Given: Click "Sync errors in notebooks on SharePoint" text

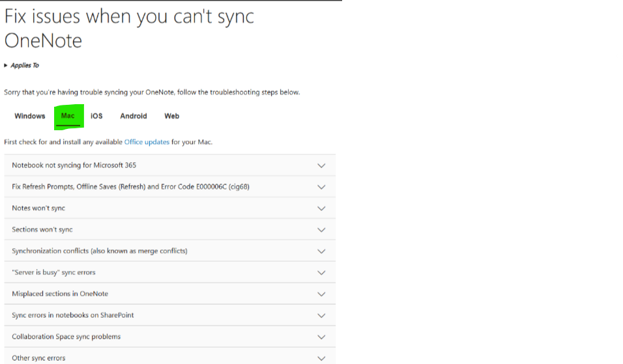Looking at the screenshot, I should (73, 315).
